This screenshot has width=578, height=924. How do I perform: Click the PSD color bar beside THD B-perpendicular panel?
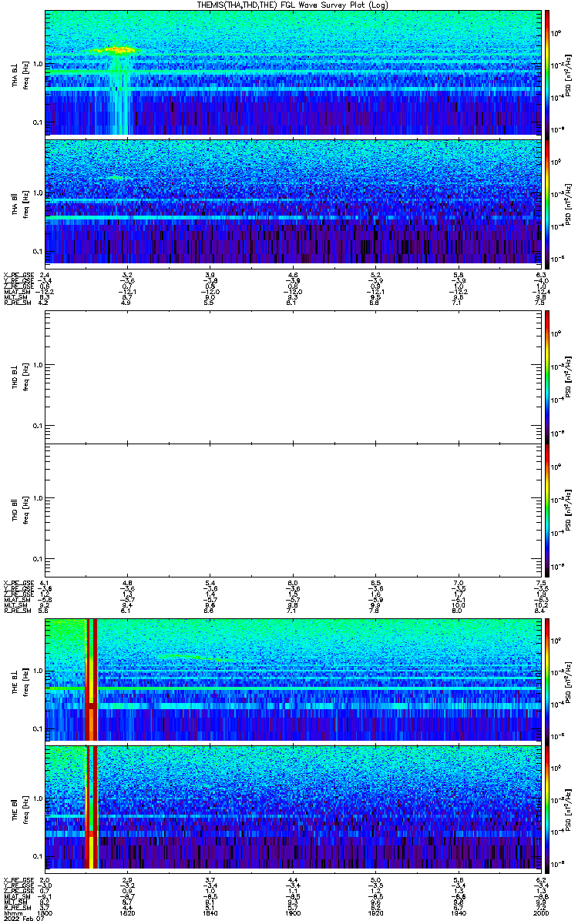[547, 377]
